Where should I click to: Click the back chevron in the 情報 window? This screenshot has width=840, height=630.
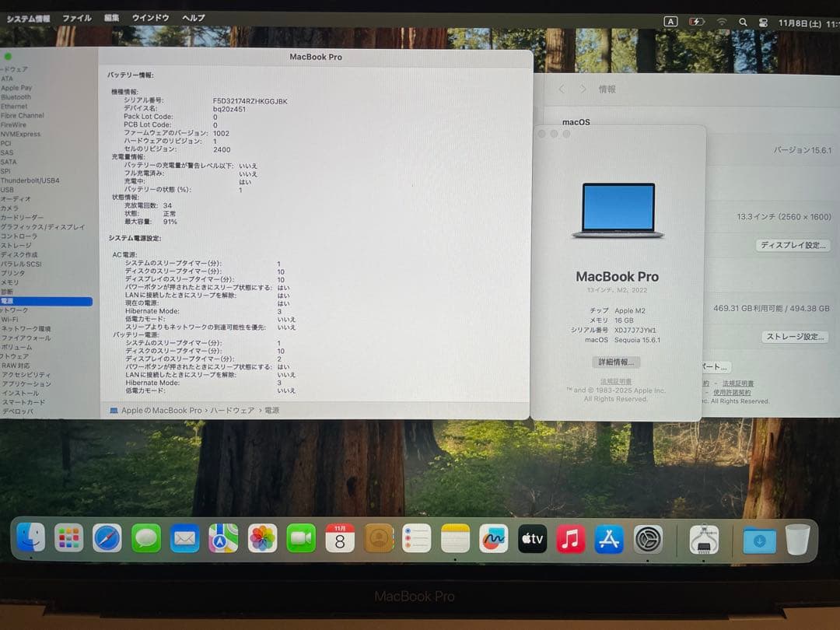click(562, 89)
